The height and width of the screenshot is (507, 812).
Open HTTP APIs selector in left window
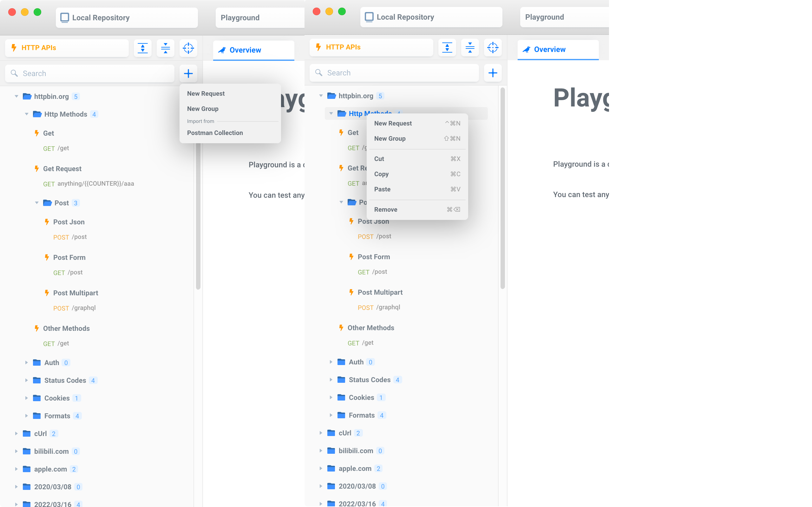67,48
